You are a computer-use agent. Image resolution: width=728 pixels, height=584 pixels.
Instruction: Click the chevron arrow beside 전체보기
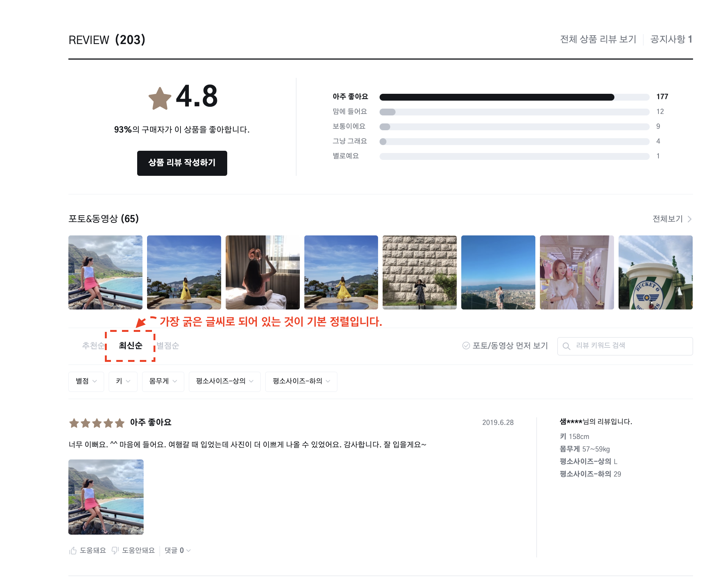[x=689, y=219]
